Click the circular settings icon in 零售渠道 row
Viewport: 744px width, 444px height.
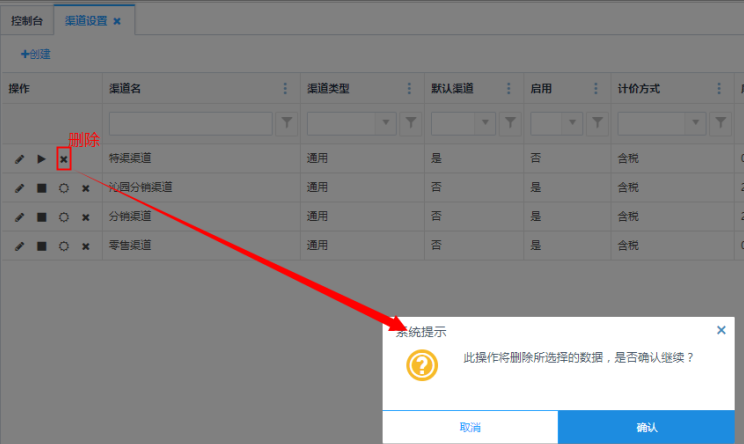click(x=63, y=246)
